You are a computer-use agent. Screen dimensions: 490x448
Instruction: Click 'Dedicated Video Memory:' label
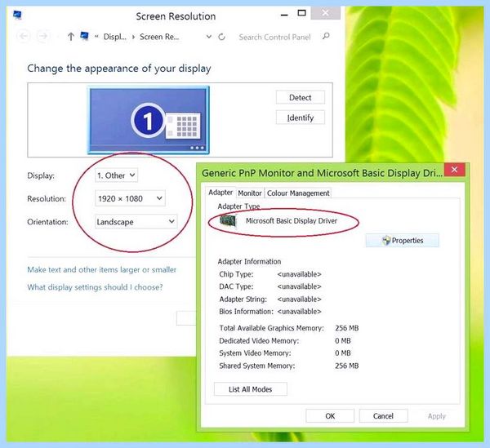259,340
